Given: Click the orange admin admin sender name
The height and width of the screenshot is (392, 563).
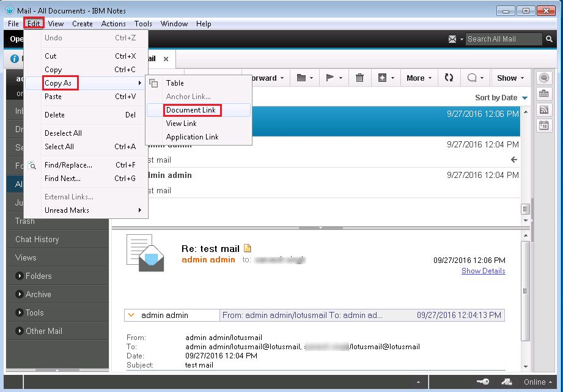Looking at the screenshot, I should coord(208,259).
